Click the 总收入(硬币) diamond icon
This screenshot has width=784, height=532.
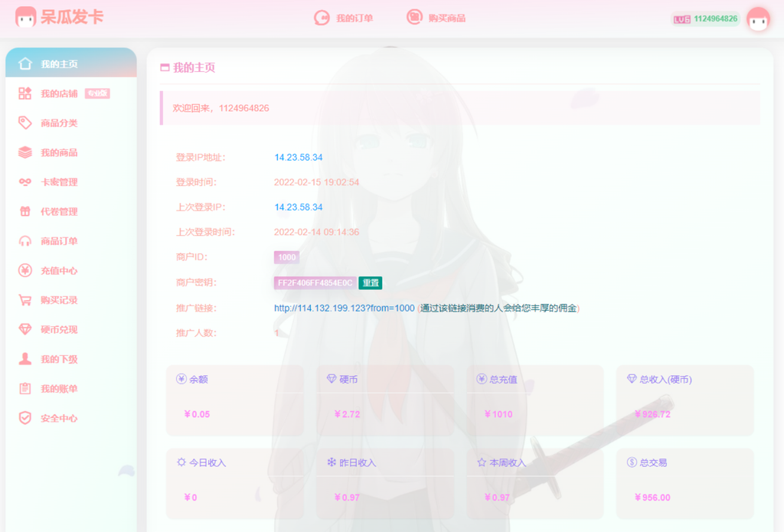tap(632, 379)
